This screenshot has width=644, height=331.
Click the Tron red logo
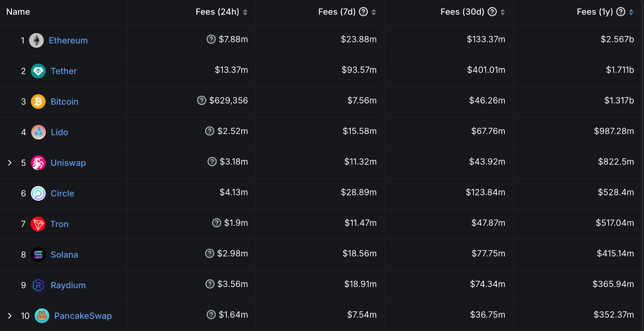click(38, 224)
